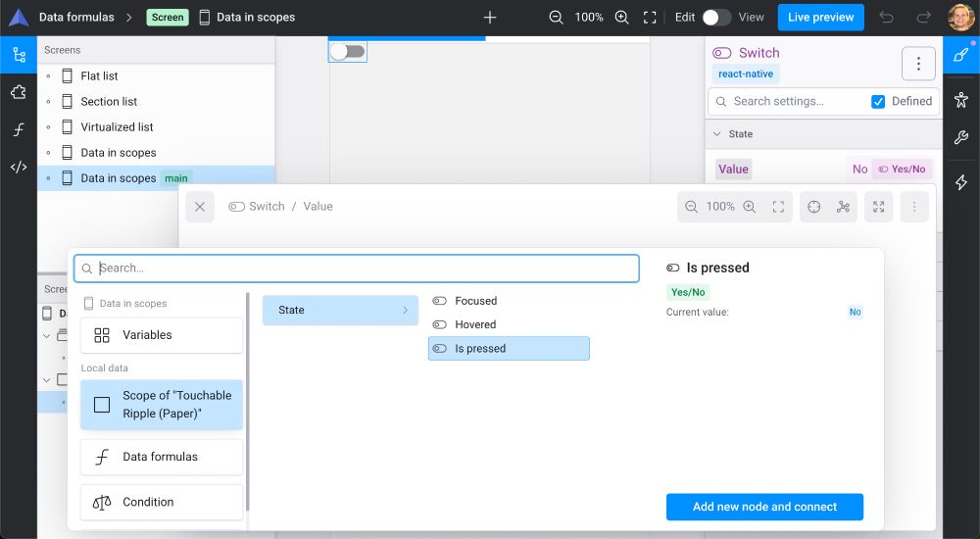Click the crosshair center icon

point(813,207)
